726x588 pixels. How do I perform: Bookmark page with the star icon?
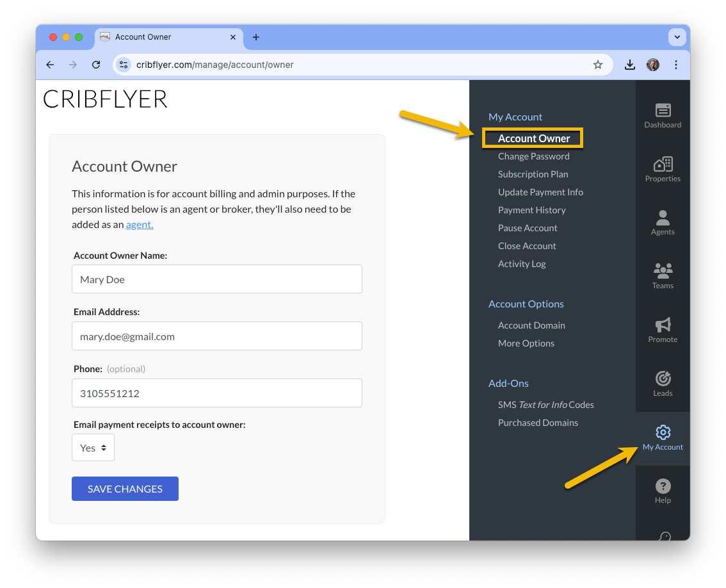[x=598, y=65]
